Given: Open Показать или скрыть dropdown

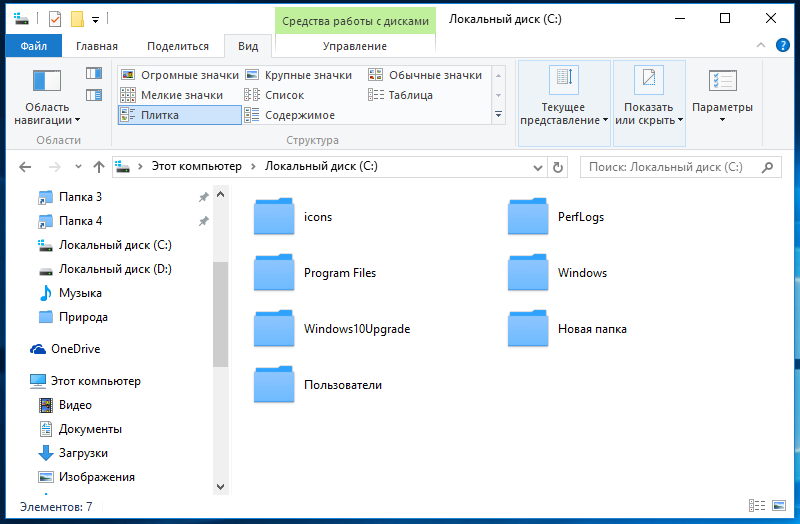Looking at the screenshot, I should point(649,103).
